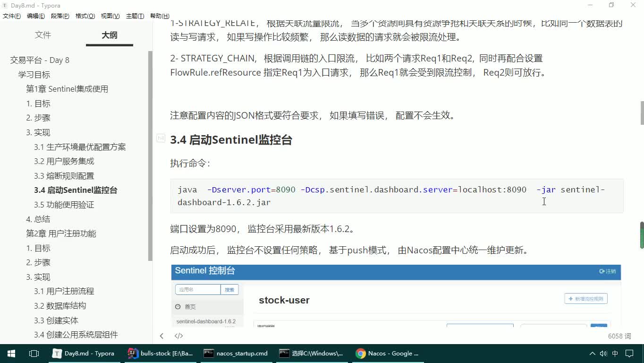Click the heading level marker beside 3.4 heading

click(x=161, y=138)
